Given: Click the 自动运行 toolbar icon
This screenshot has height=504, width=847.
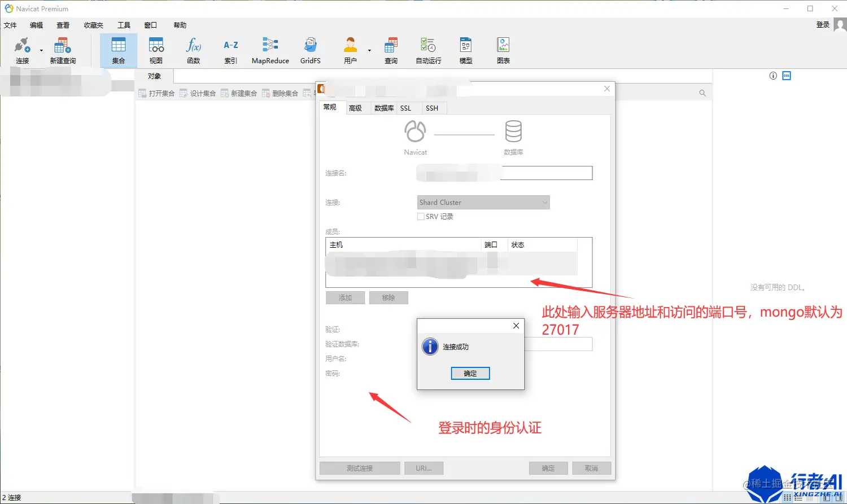Looking at the screenshot, I should [x=429, y=50].
